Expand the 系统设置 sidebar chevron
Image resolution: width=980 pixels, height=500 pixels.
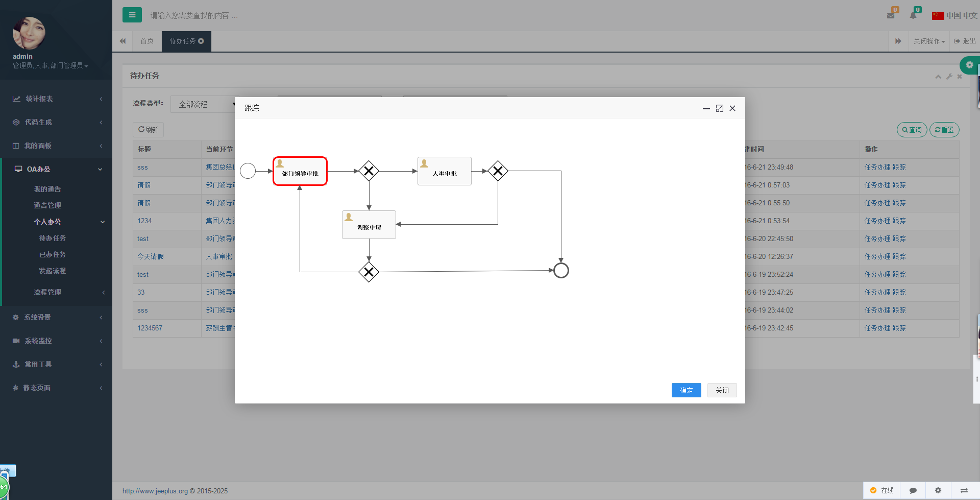101,317
